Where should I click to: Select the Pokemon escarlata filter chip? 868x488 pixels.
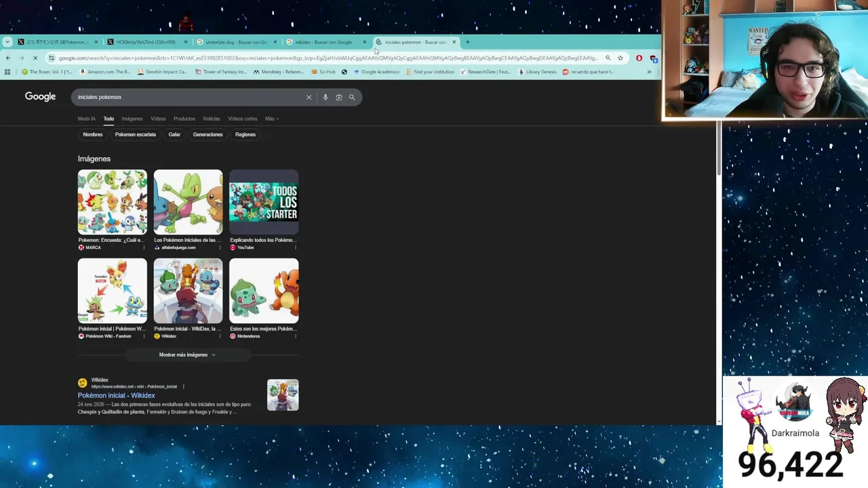pos(136,134)
